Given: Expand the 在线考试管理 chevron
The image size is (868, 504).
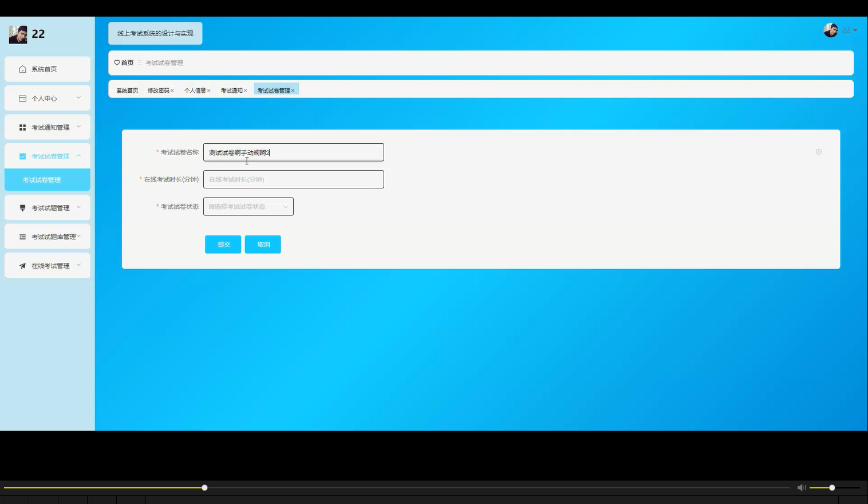Looking at the screenshot, I should 79,265.
